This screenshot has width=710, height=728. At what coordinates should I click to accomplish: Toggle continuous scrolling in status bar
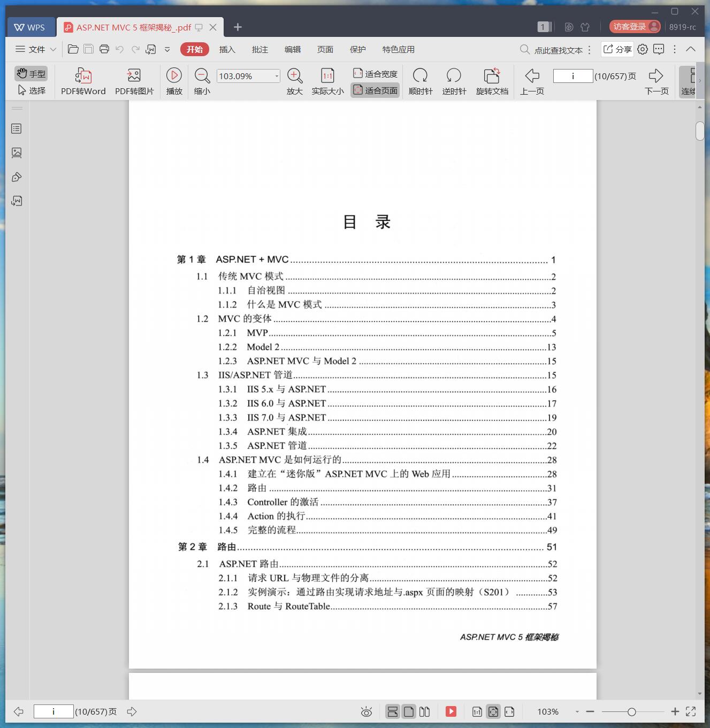pos(393,711)
